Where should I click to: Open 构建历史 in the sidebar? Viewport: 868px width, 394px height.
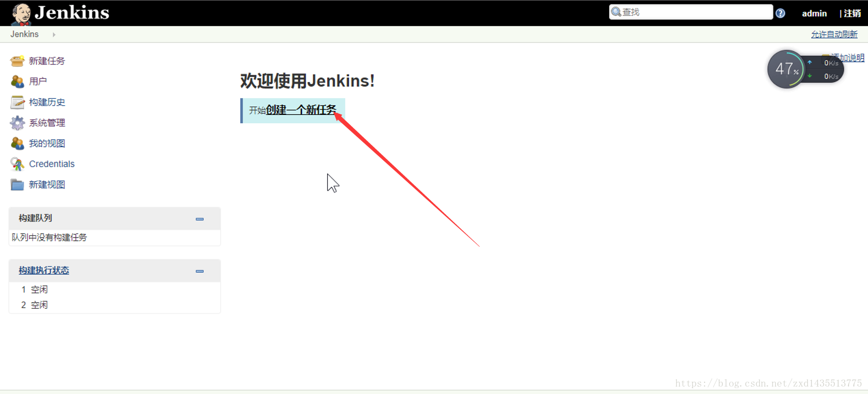coord(47,102)
